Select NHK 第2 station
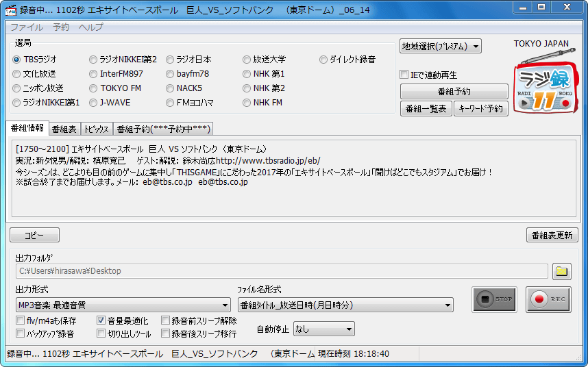Screen dimensions: 588x367 [x=264, y=88]
